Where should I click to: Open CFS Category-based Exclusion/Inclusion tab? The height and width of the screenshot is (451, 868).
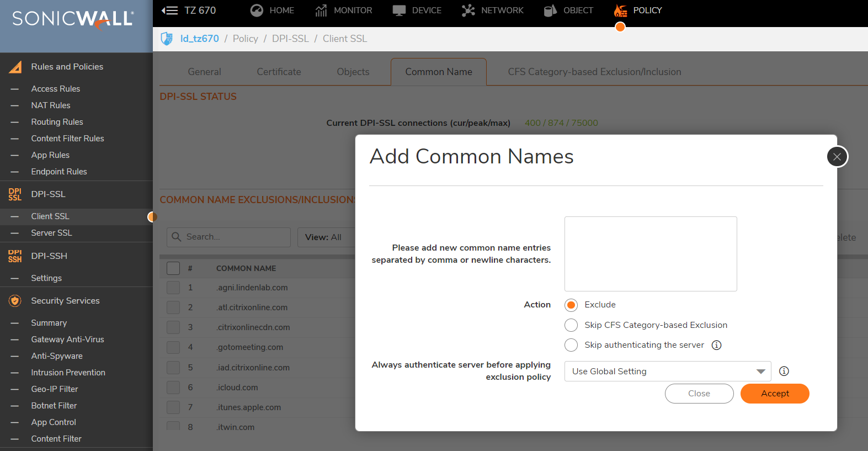tap(594, 72)
